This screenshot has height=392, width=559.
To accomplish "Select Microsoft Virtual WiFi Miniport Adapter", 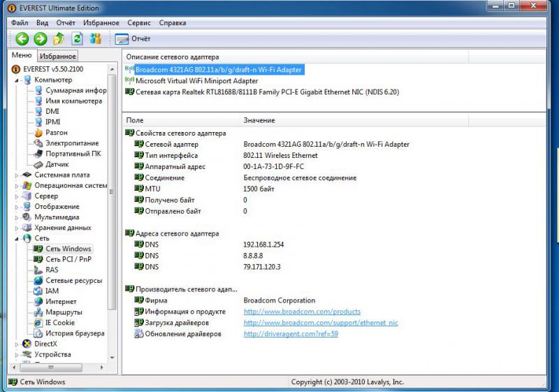I will [197, 81].
